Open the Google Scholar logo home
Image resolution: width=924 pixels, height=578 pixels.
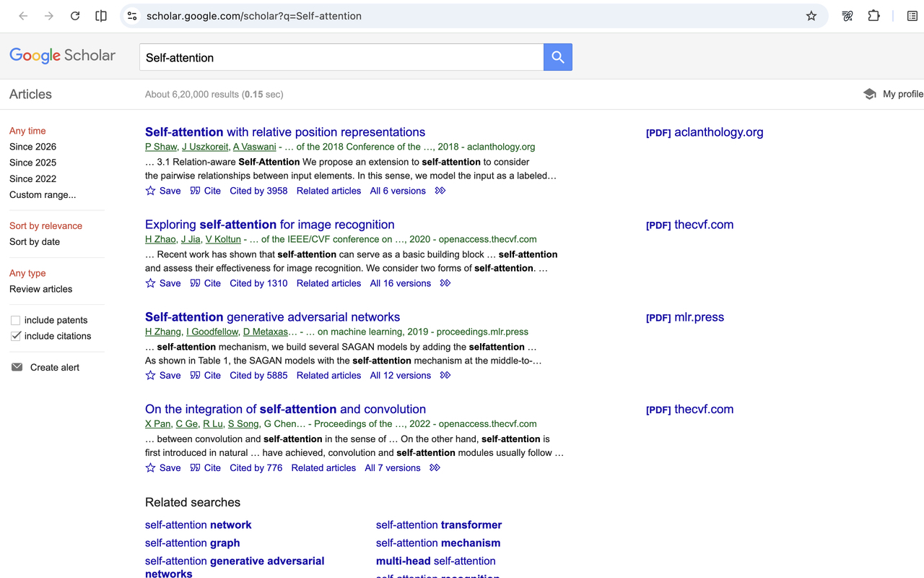click(62, 56)
